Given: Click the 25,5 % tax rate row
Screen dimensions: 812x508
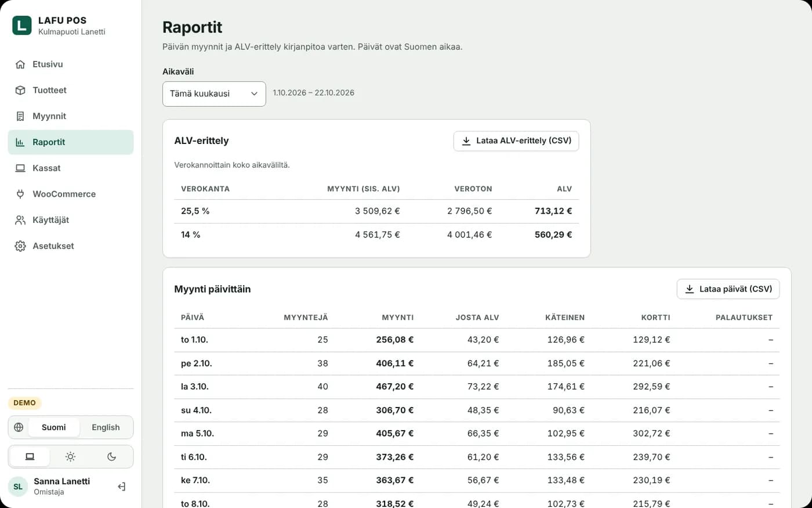Looking at the screenshot, I should tap(376, 211).
